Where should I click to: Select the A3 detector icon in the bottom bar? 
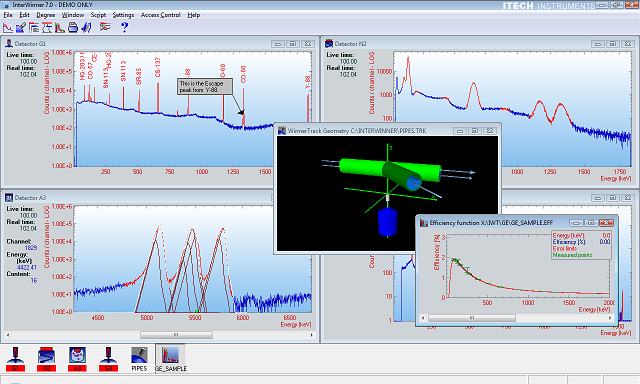click(x=77, y=359)
